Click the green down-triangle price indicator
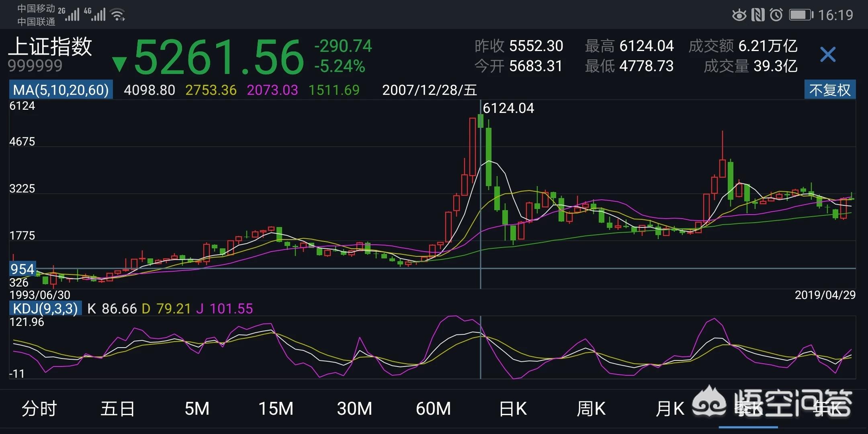Viewport: 868px width, 434px height. pos(119,64)
